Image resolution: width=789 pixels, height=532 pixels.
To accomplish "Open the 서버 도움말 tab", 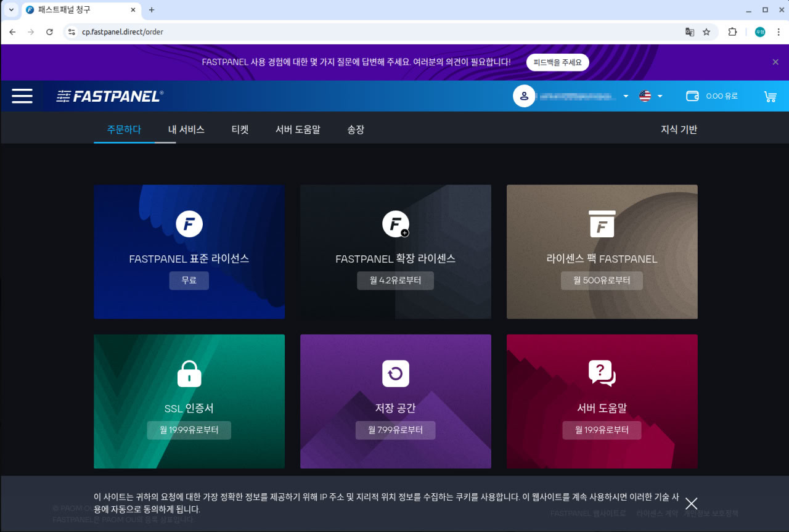I will pyautogui.click(x=298, y=129).
